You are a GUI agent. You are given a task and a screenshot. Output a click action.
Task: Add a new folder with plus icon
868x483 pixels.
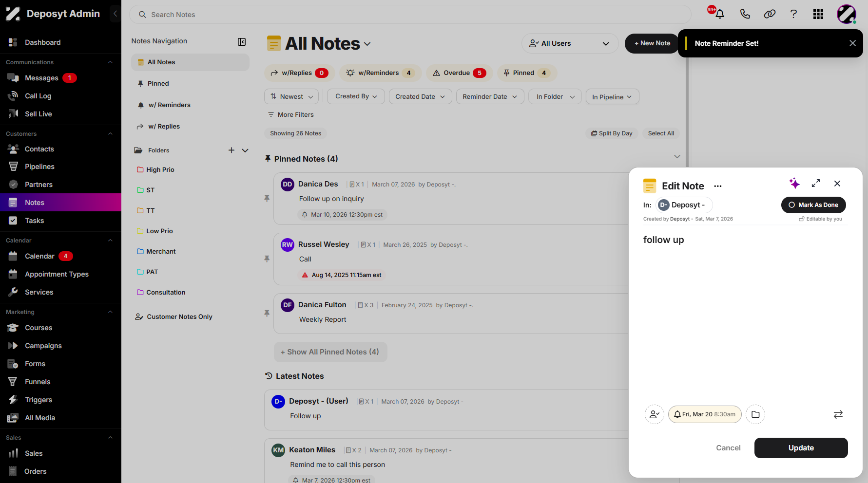pyautogui.click(x=231, y=150)
